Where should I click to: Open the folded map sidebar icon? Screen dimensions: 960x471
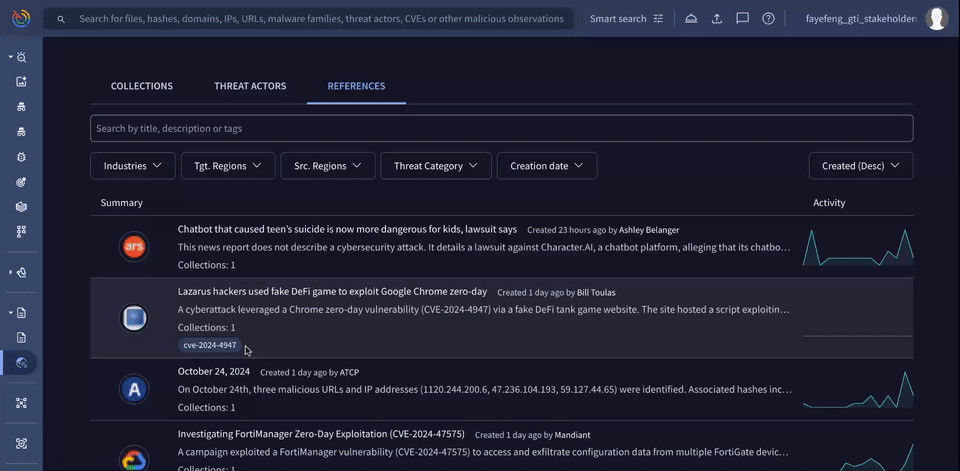pyautogui.click(x=21, y=207)
